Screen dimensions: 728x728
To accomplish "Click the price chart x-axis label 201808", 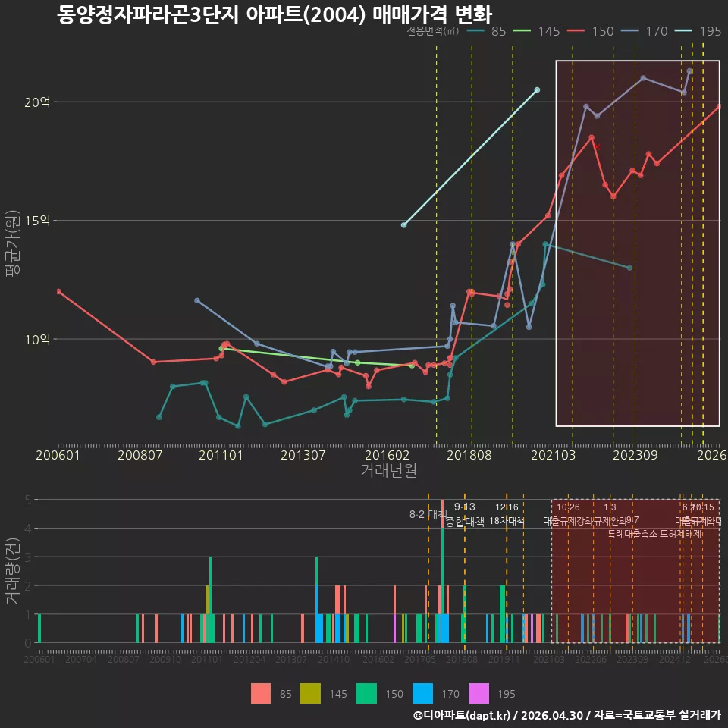I will tap(469, 455).
